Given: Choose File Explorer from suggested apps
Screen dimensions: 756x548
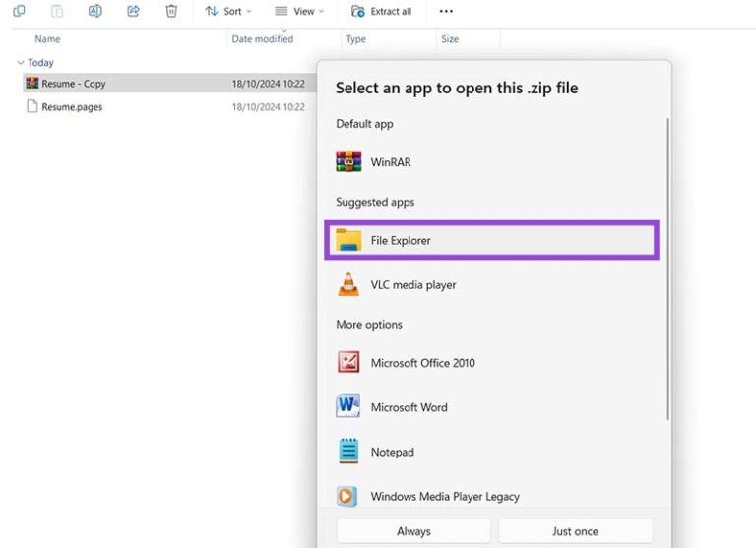Looking at the screenshot, I should 491,240.
